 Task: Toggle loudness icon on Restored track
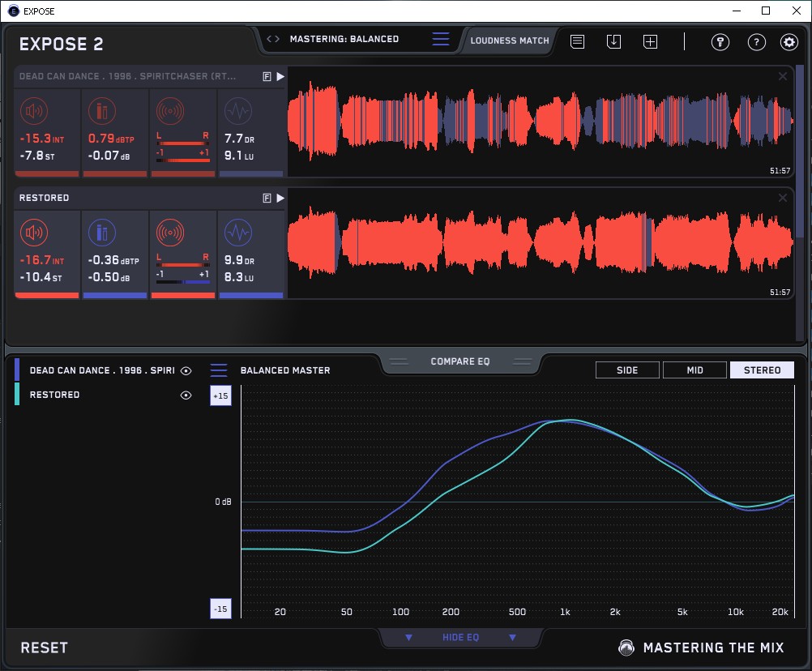click(x=34, y=233)
